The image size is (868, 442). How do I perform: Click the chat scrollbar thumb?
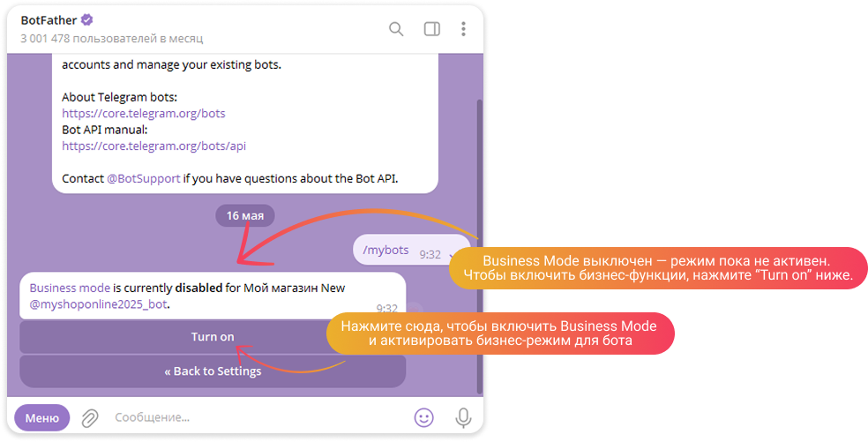(479, 246)
